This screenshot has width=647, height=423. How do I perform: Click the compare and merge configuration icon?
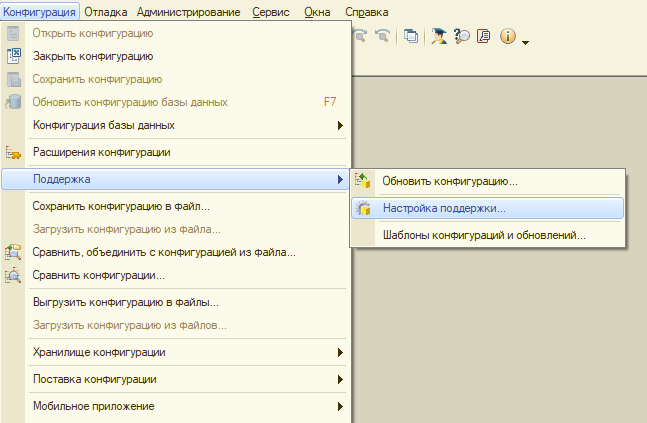(14, 252)
